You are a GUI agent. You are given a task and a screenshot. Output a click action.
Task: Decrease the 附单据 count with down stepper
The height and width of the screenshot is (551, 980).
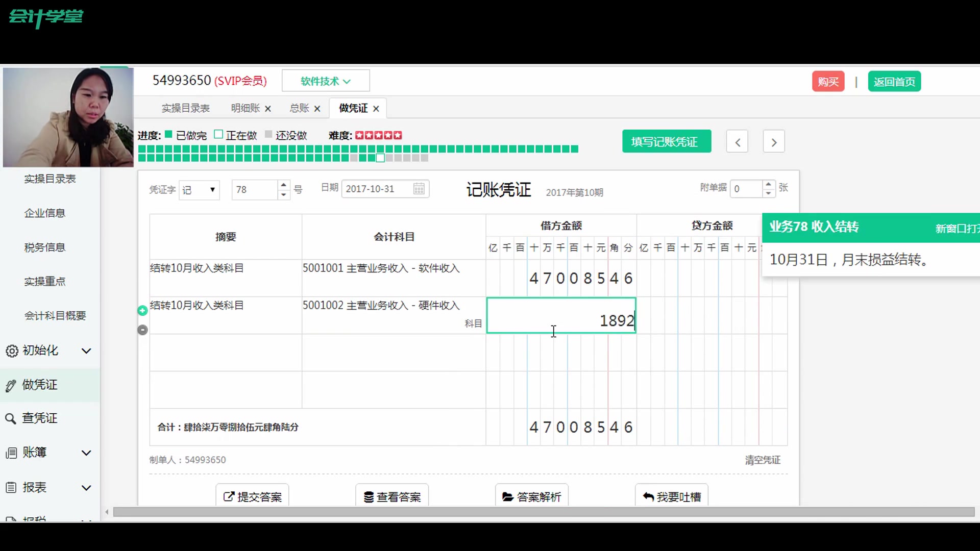point(768,193)
